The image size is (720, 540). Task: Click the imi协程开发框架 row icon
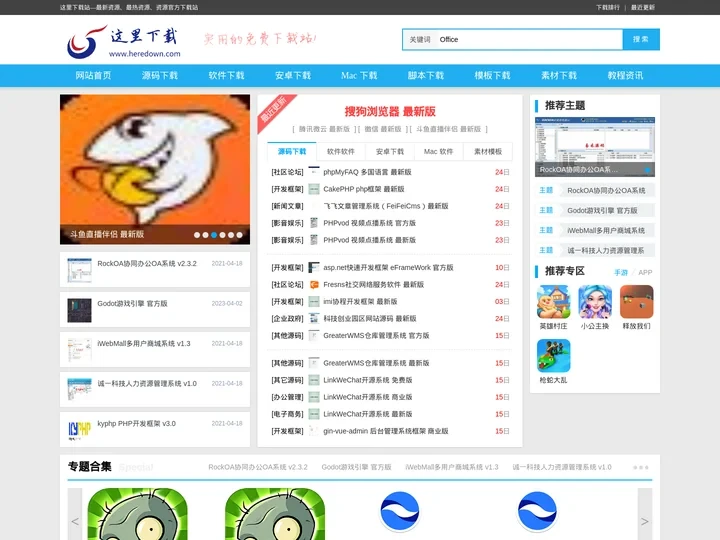(314, 301)
